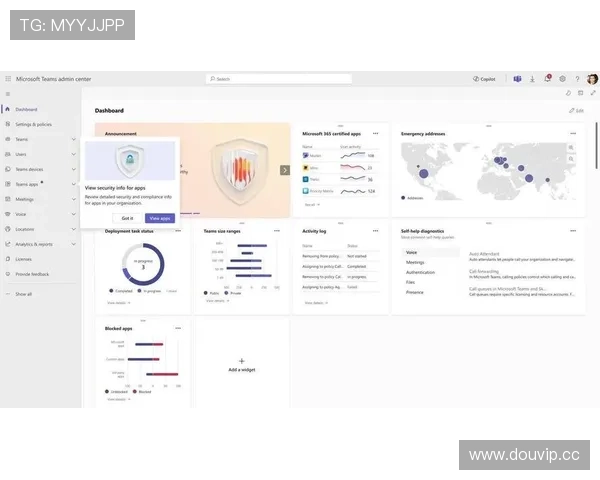The image size is (600, 480).
Task: Open settings gear in top bar
Action: (x=562, y=78)
